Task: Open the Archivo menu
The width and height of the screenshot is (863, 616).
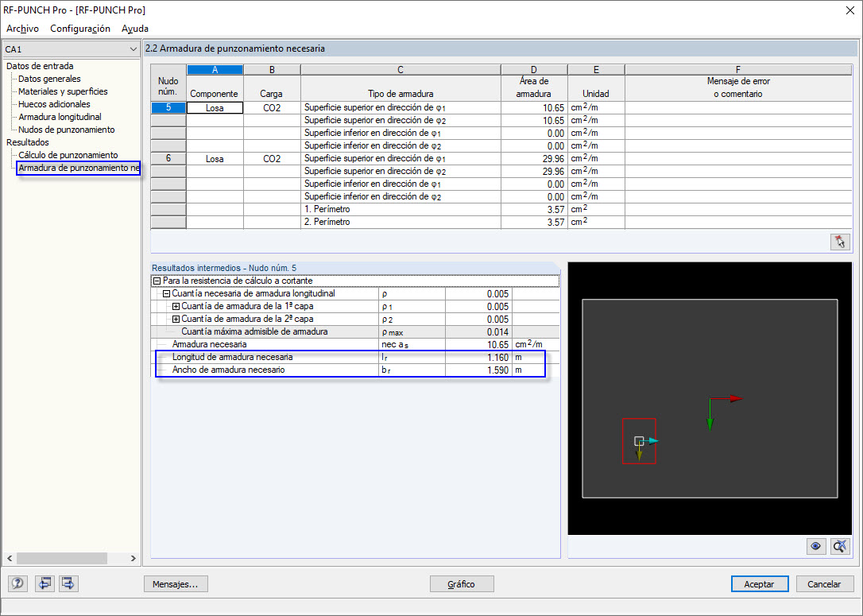Action: [22, 29]
